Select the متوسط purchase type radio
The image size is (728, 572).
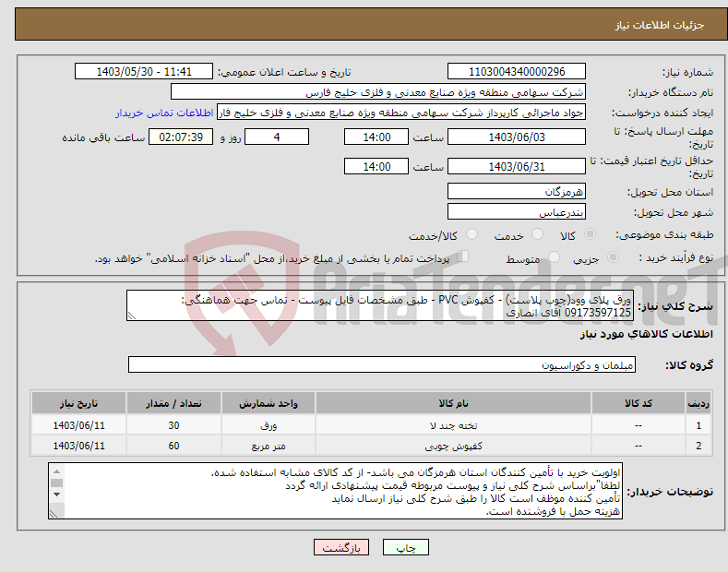(554, 257)
